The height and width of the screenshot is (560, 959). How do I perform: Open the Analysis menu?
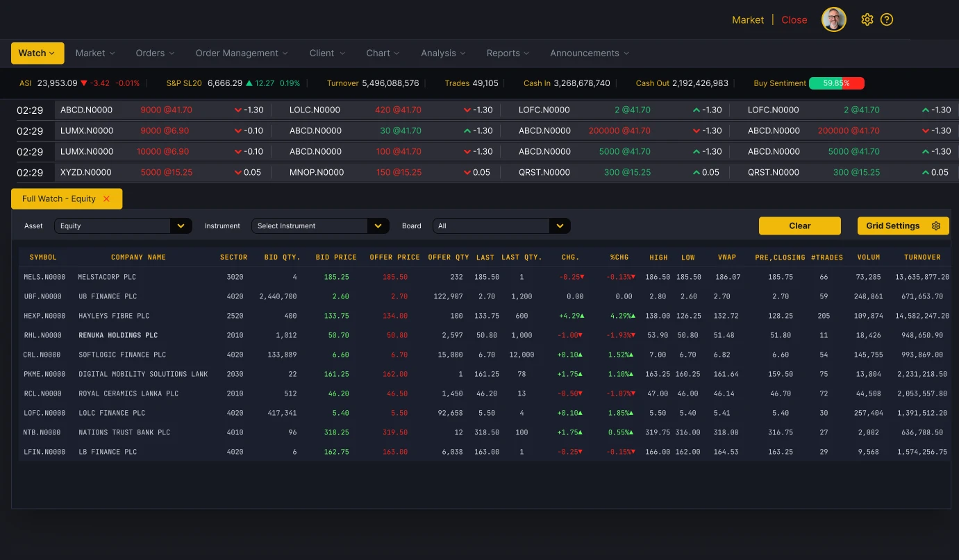(444, 53)
